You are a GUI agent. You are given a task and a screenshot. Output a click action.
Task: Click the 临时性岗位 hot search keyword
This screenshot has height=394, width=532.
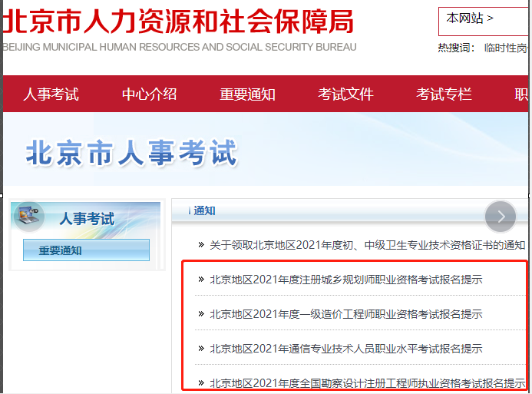(507, 48)
